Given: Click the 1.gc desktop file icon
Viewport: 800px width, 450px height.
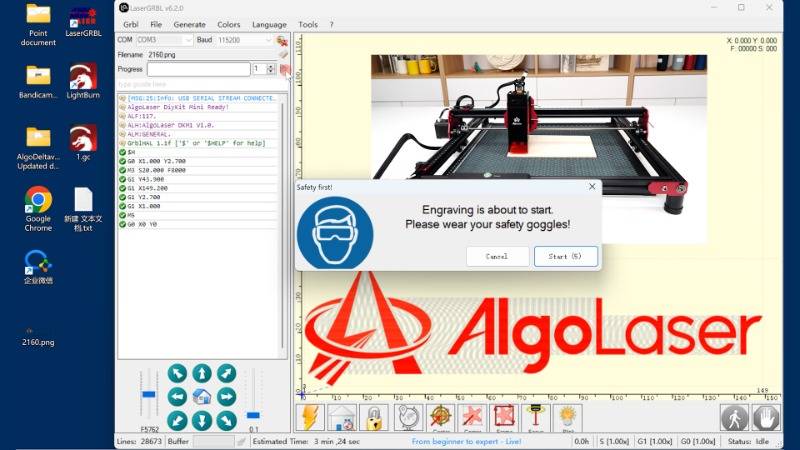Looking at the screenshot, I should click(83, 143).
